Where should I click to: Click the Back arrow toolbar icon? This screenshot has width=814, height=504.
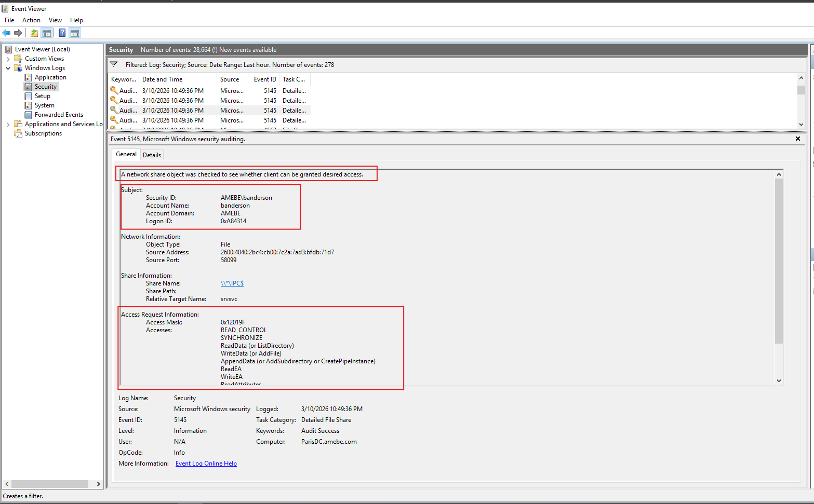[x=6, y=33]
